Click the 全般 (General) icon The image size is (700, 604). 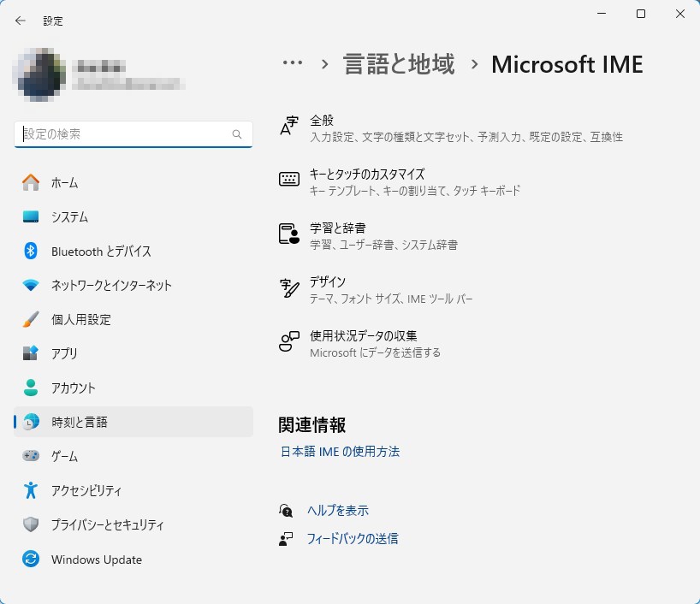pyautogui.click(x=289, y=127)
